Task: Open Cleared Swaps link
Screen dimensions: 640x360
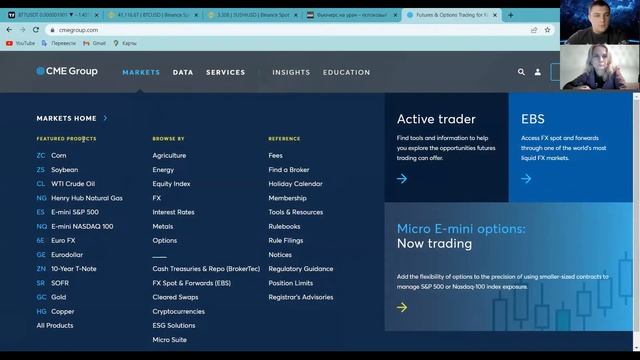Action: [176, 298]
